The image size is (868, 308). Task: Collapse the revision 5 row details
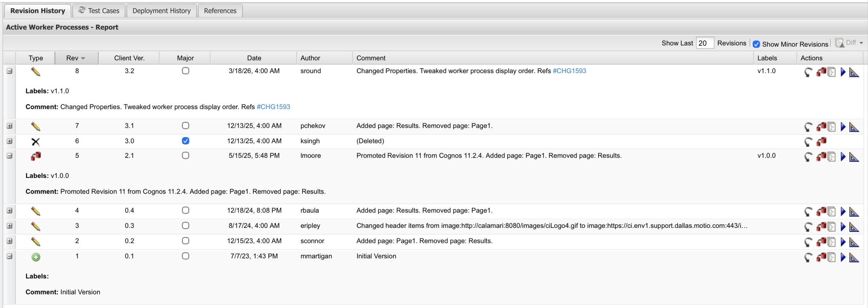9,156
